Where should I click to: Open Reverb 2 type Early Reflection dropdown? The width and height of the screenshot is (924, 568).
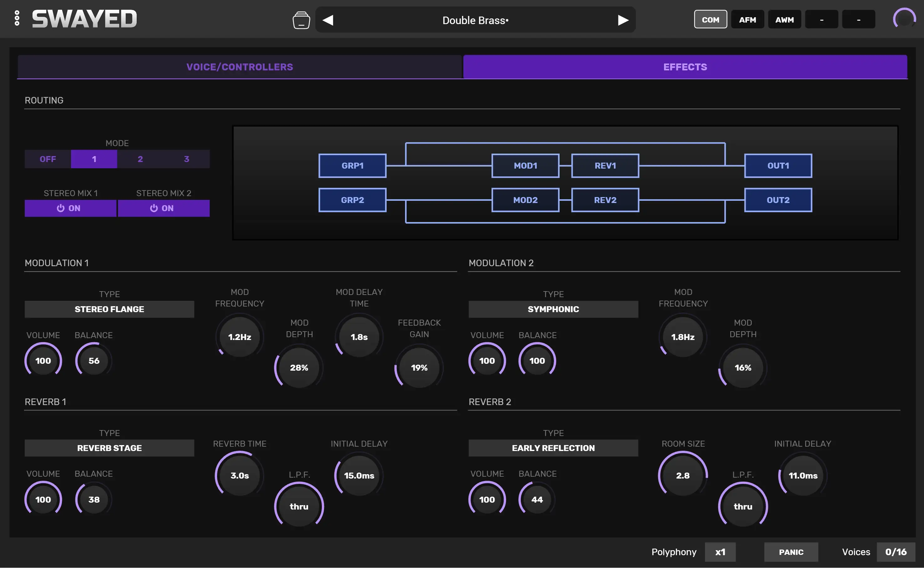click(553, 448)
